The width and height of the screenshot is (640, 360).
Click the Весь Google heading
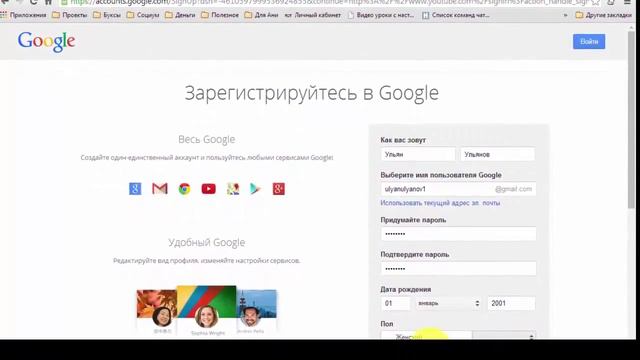[207, 139]
